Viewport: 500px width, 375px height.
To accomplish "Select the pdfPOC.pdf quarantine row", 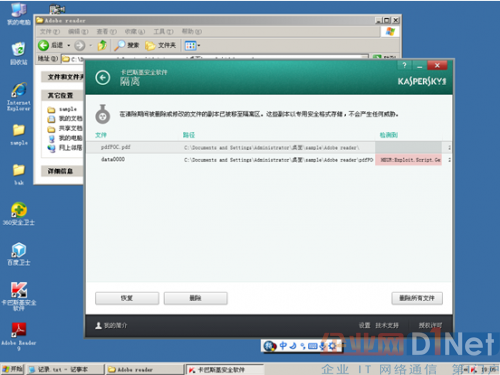I will click(268, 147).
